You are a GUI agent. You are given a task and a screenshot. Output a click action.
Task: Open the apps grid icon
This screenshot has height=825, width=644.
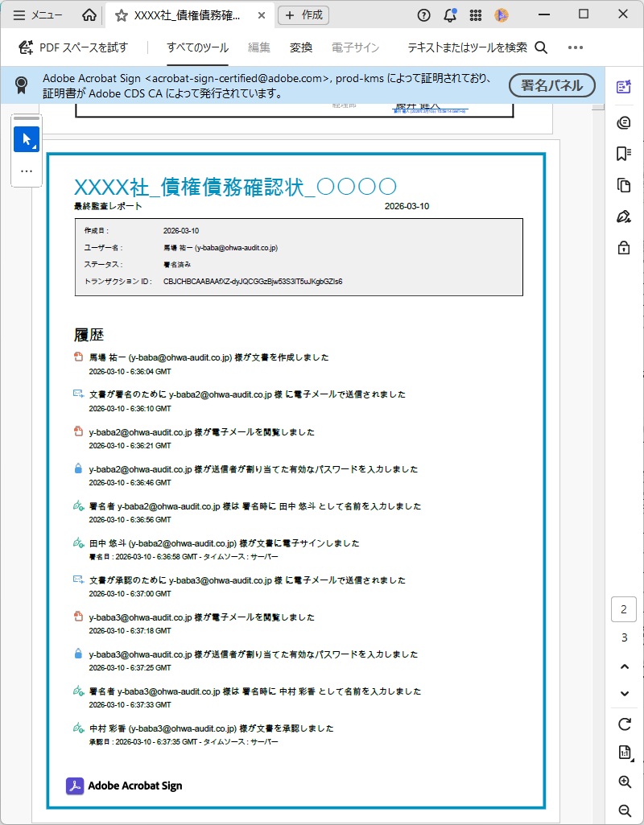[475, 14]
